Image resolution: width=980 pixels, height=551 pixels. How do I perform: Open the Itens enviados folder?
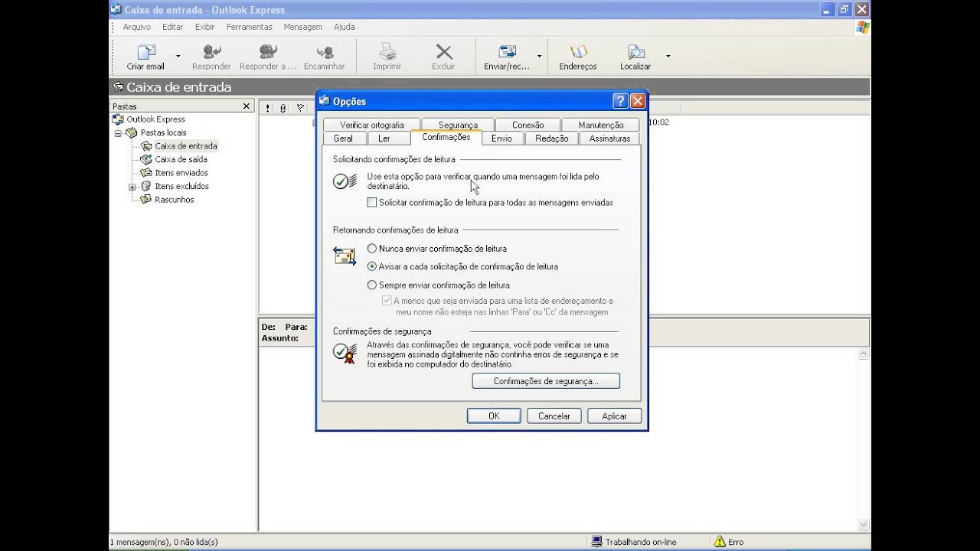click(181, 173)
